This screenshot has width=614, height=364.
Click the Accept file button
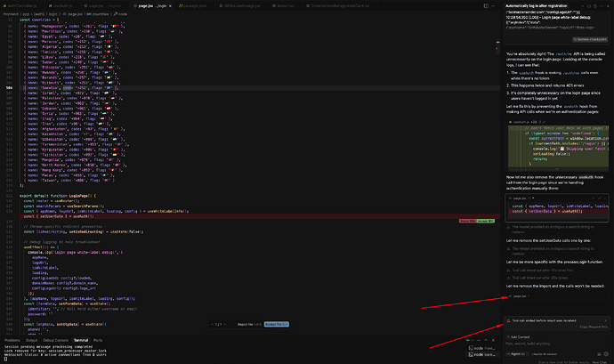click(277, 325)
